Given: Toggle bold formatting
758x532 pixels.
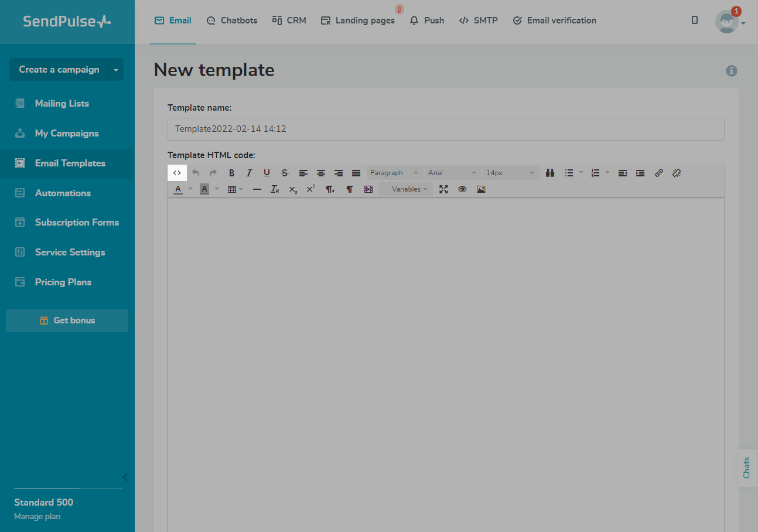Looking at the screenshot, I should coord(231,173).
